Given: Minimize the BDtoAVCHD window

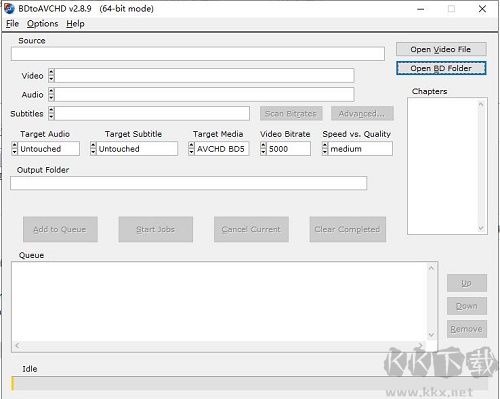Looking at the screenshot, I should tap(421, 9).
